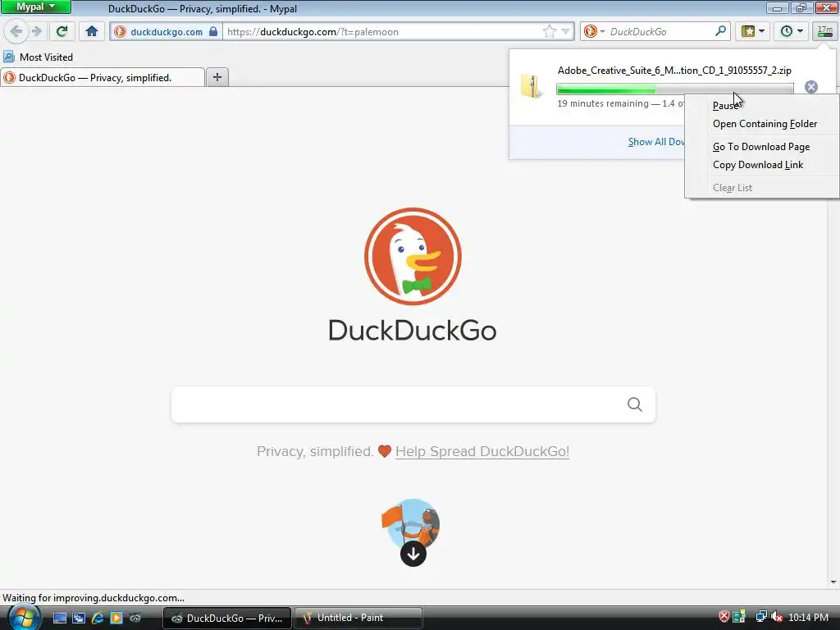Viewport: 840px width, 630px height.
Task: Open the URL history dropdown arrow
Action: click(x=566, y=32)
